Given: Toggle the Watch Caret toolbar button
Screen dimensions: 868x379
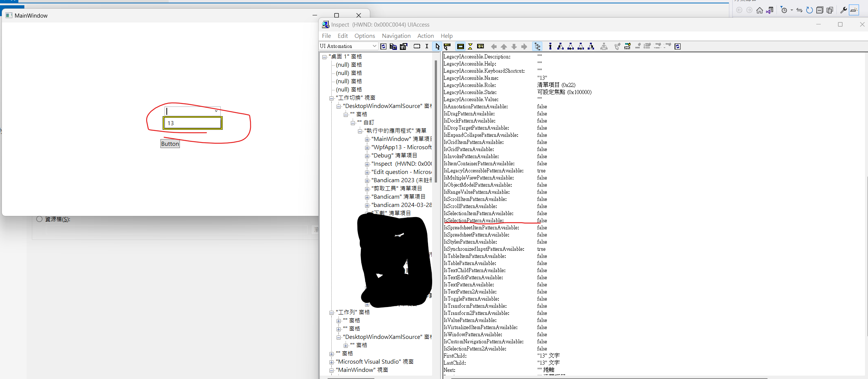Looking at the screenshot, I should point(427,46).
